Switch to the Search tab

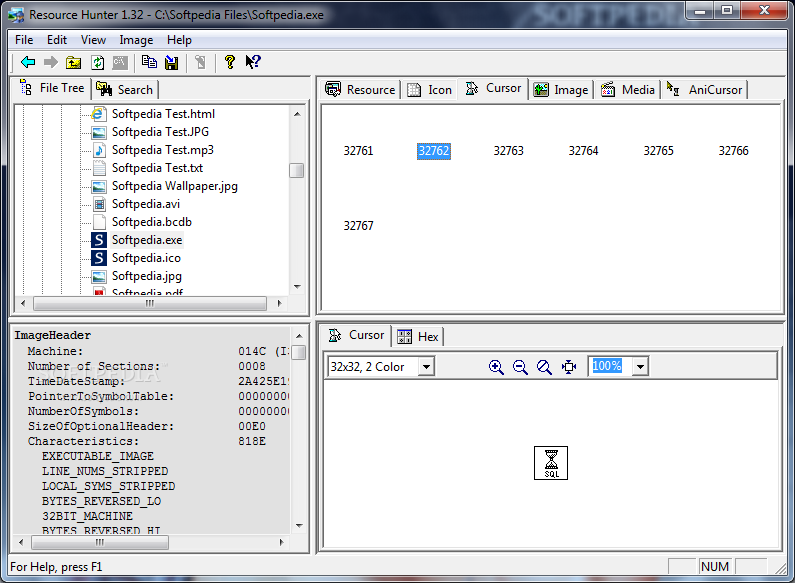[x=125, y=90]
